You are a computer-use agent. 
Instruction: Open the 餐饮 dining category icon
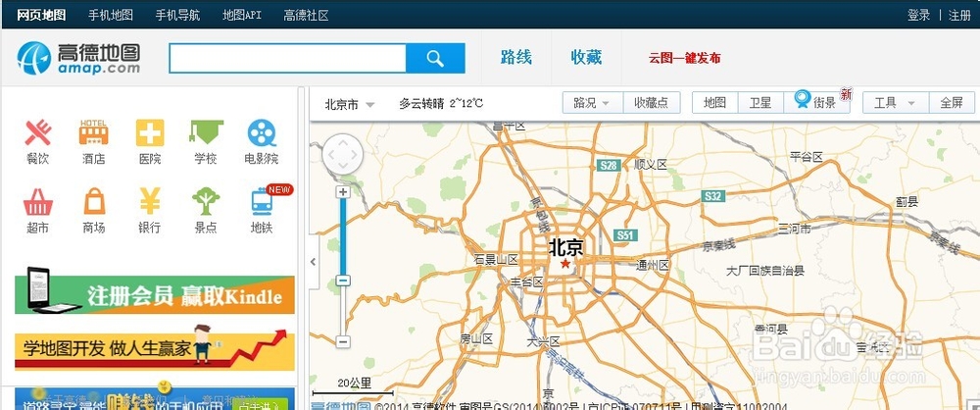pyautogui.click(x=37, y=132)
